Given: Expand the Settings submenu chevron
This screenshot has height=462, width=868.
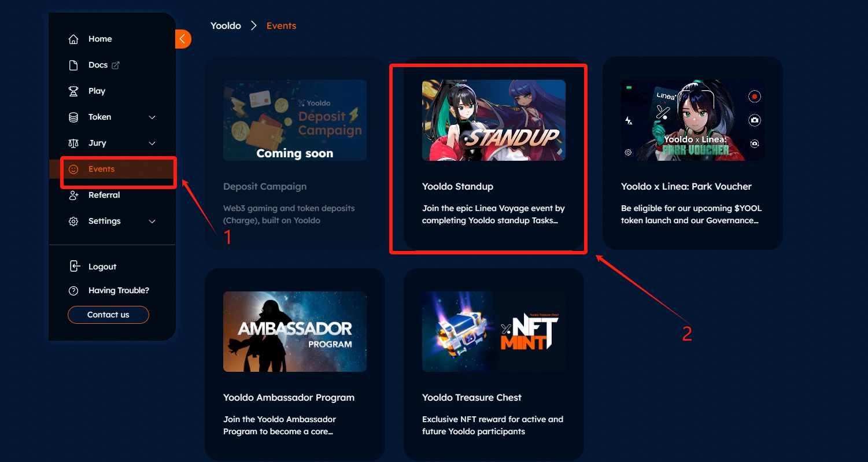Looking at the screenshot, I should click(x=152, y=221).
